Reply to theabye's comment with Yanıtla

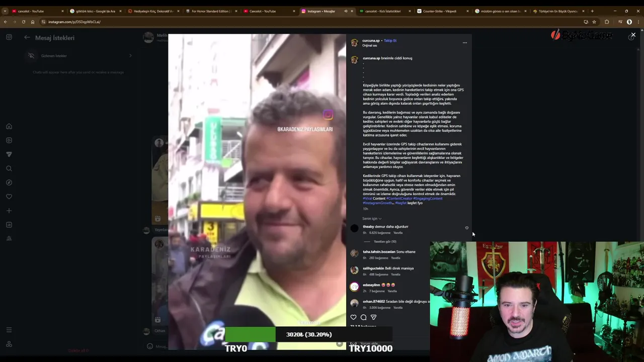click(x=398, y=233)
